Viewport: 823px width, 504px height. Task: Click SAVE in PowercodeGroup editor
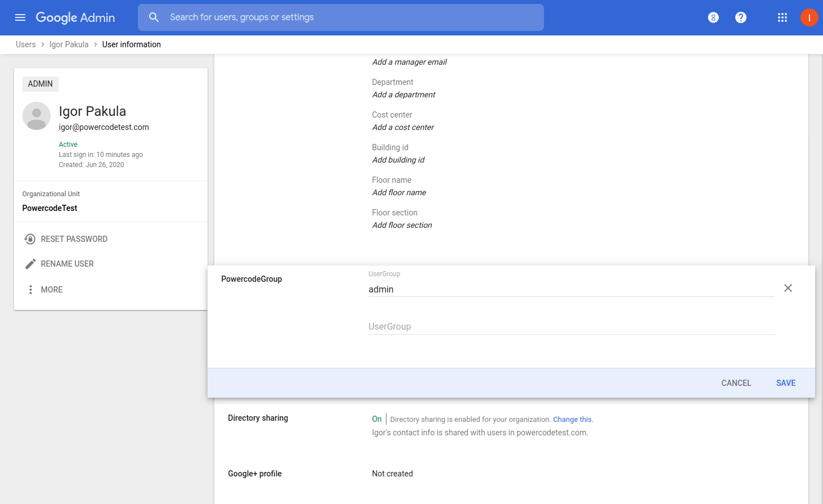(x=786, y=383)
